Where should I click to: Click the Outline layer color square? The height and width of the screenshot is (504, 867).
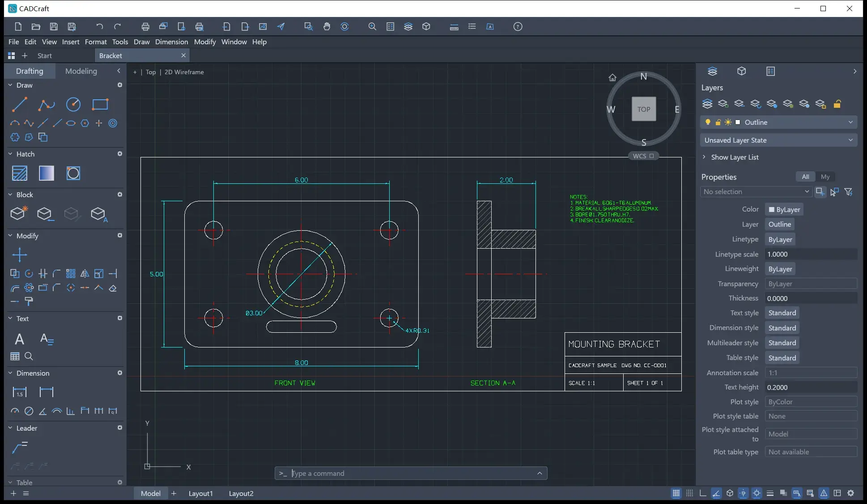pos(738,122)
